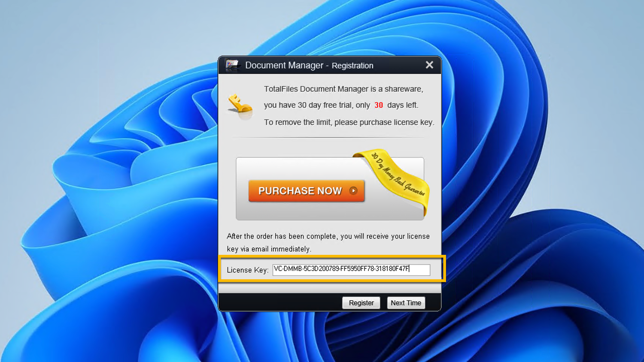Screen dimensions: 644x362
Task: Click the 'Document Manager - Registration' title text
Action: point(309,65)
